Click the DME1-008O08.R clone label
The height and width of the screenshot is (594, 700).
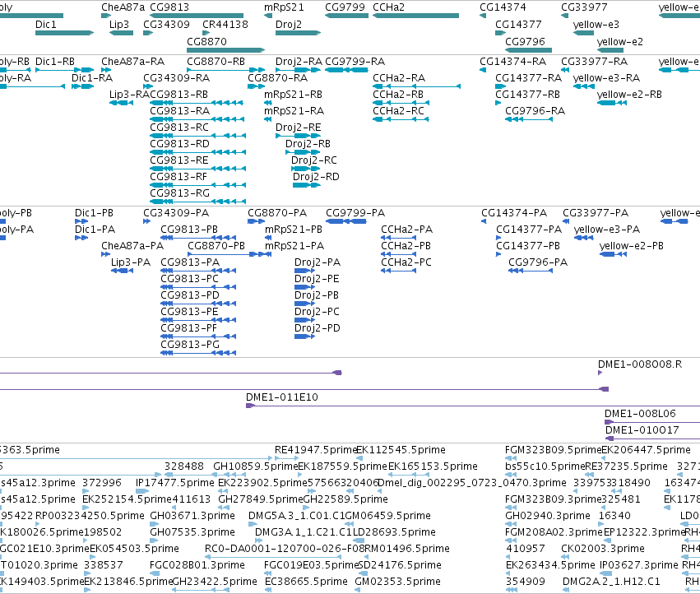tap(640, 364)
